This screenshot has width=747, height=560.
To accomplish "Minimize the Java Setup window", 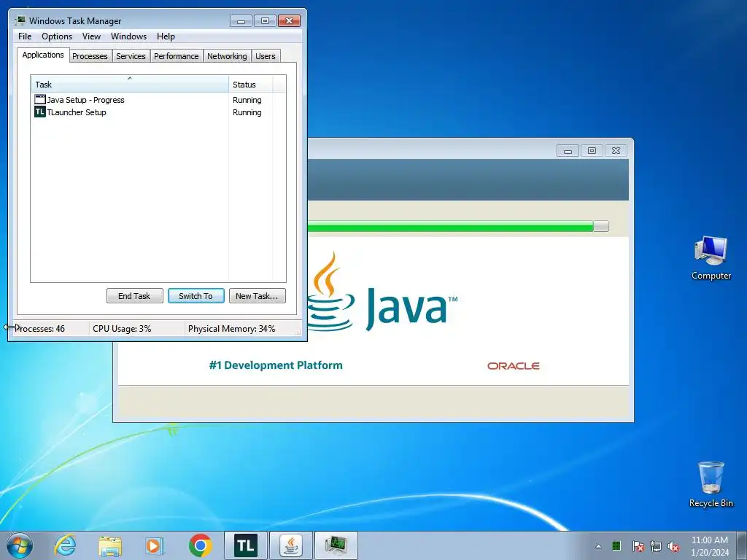I will [x=568, y=150].
